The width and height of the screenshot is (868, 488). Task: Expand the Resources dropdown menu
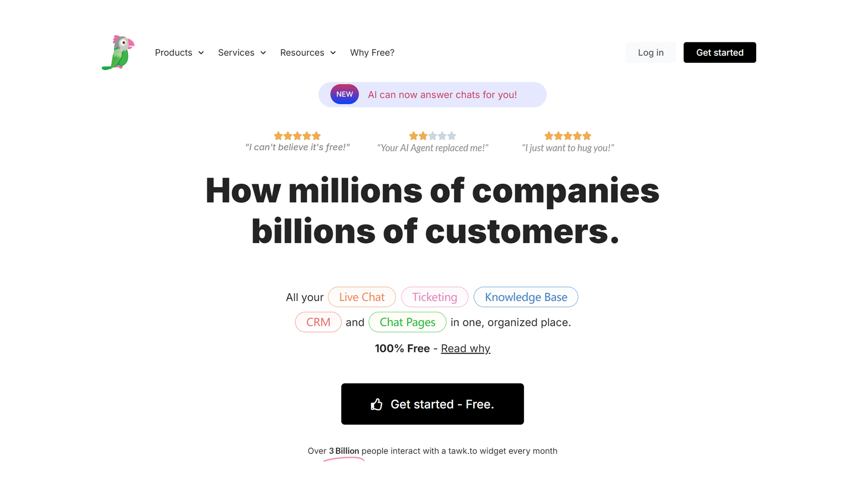(x=308, y=53)
